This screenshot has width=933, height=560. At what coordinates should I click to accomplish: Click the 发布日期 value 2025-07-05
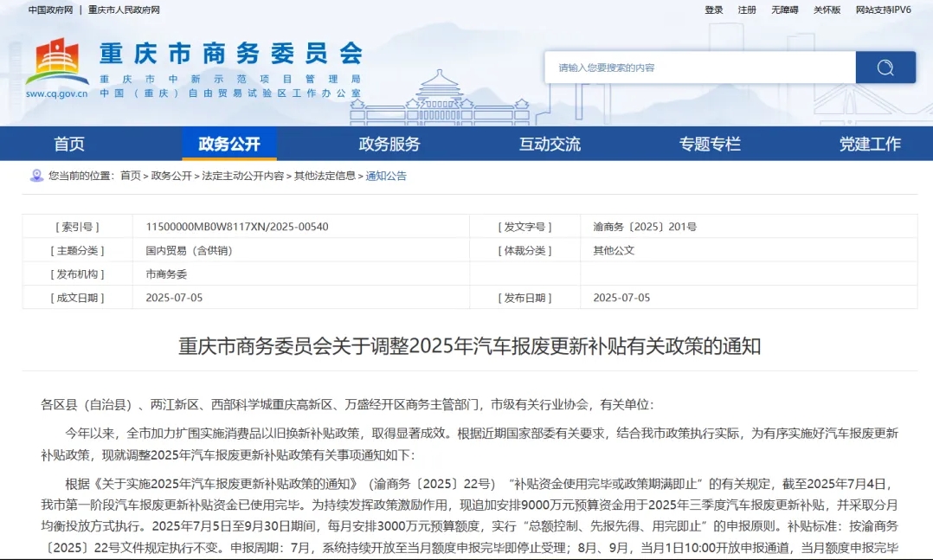621,298
